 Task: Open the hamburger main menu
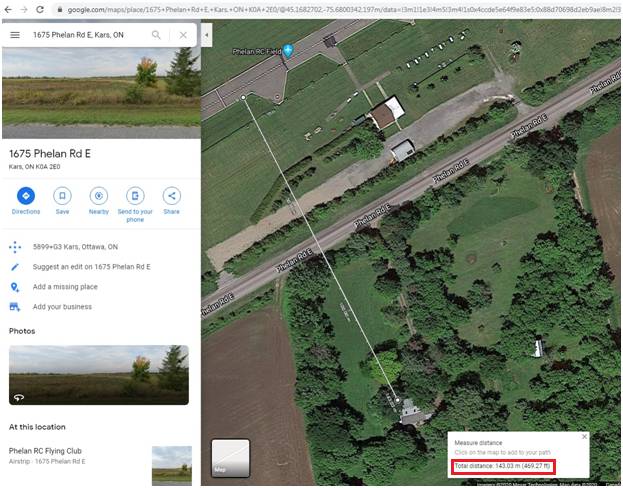[15, 34]
